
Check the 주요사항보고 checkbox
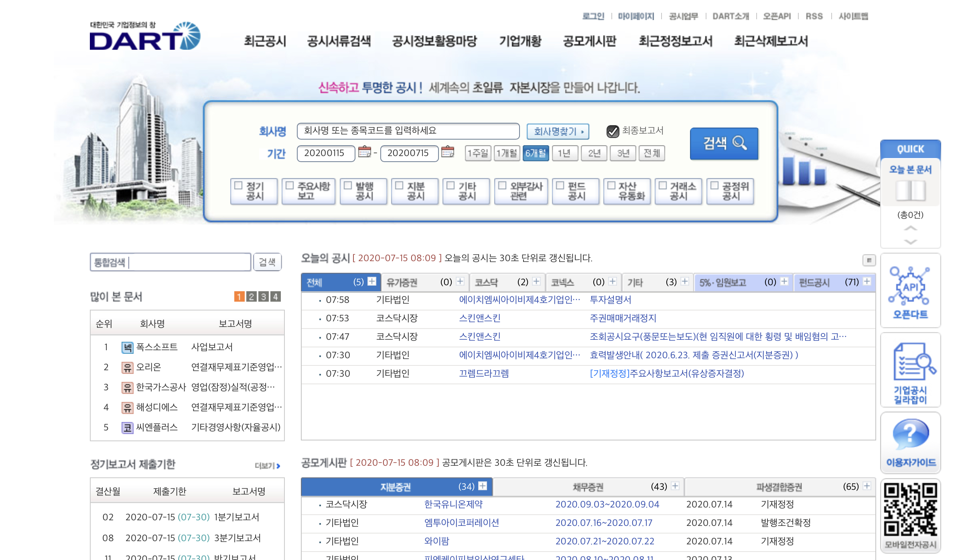point(290,185)
